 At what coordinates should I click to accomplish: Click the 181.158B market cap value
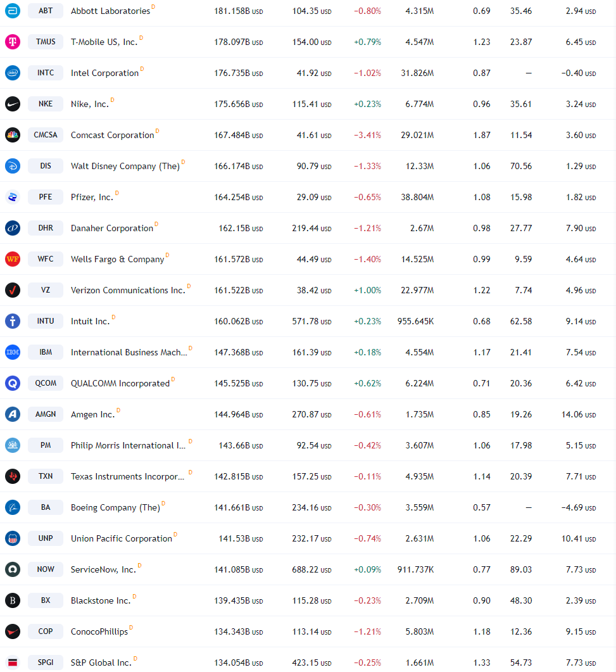click(x=239, y=11)
